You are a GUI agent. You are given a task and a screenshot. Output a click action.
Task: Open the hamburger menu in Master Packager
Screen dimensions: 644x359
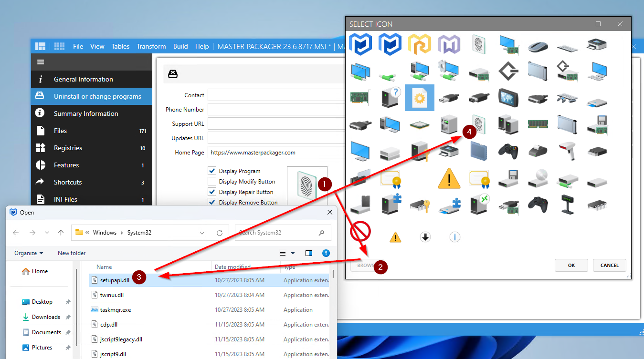(x=41, y=62)
